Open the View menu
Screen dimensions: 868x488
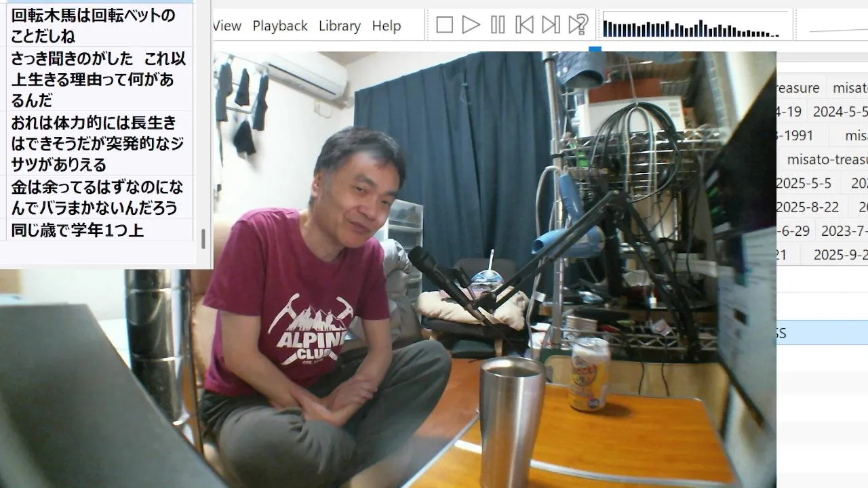pos(226,26)
